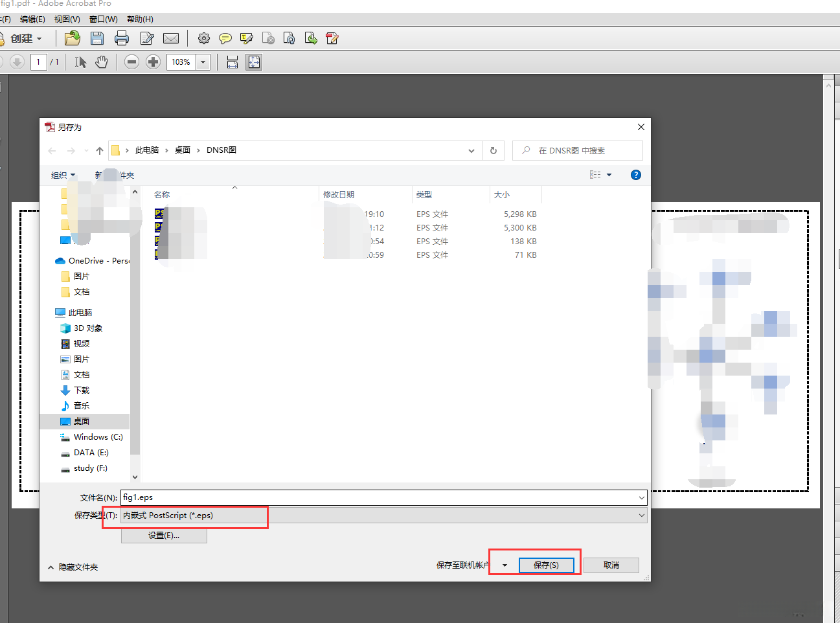Click the down arrow of folder tree scrollbar
The height and width of the screenshot is (623, 840).
[x=135, y=477]
